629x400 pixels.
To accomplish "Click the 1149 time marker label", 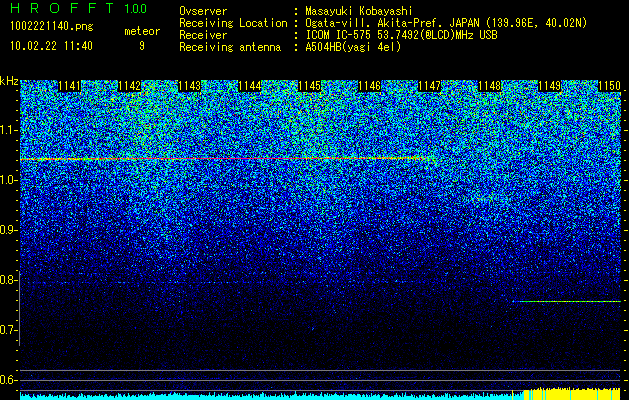I will [x=549, y=86].
